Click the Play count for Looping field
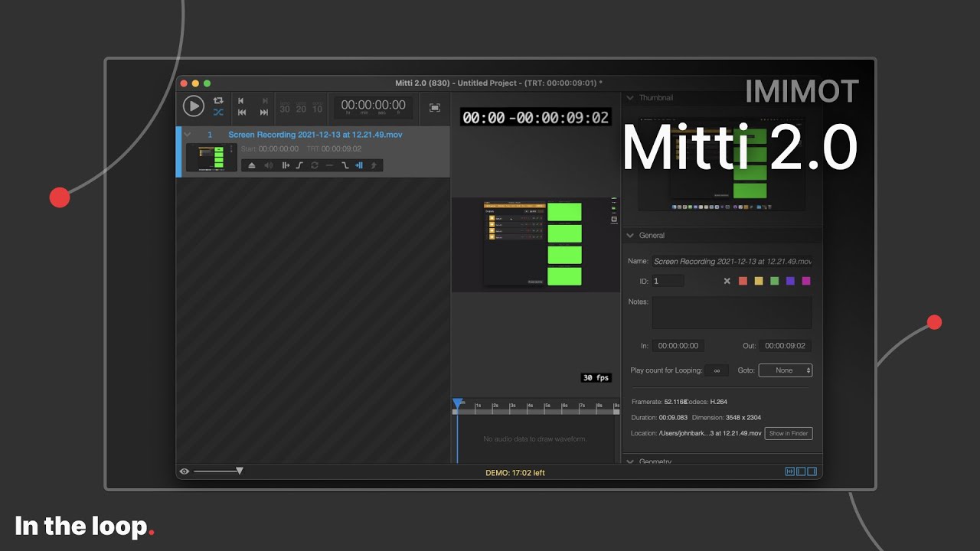 (717, 370)
